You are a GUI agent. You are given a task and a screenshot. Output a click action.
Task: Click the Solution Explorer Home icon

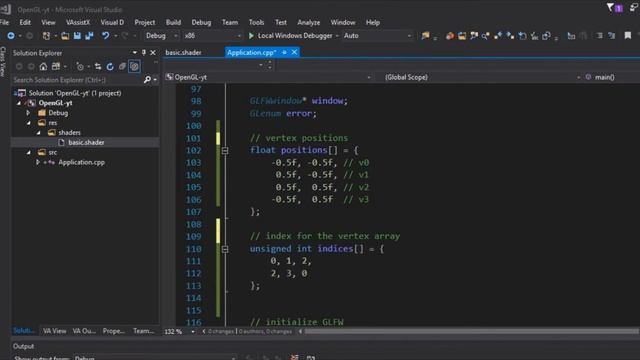(43, 67)
